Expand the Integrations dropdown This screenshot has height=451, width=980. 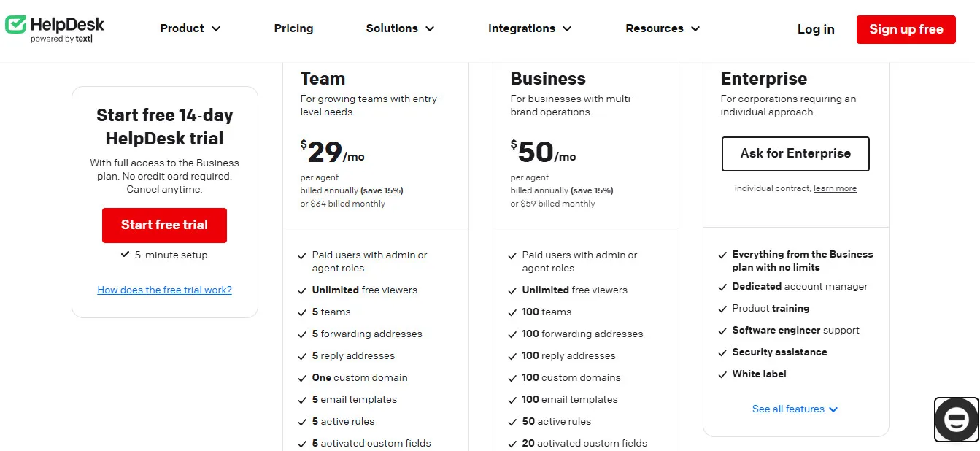[x=530, y=28]
